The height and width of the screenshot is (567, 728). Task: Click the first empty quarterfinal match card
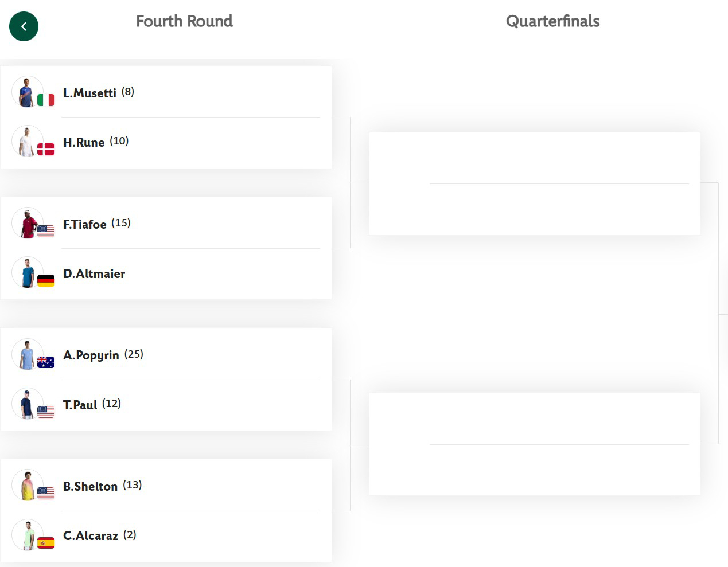(534, 183)
